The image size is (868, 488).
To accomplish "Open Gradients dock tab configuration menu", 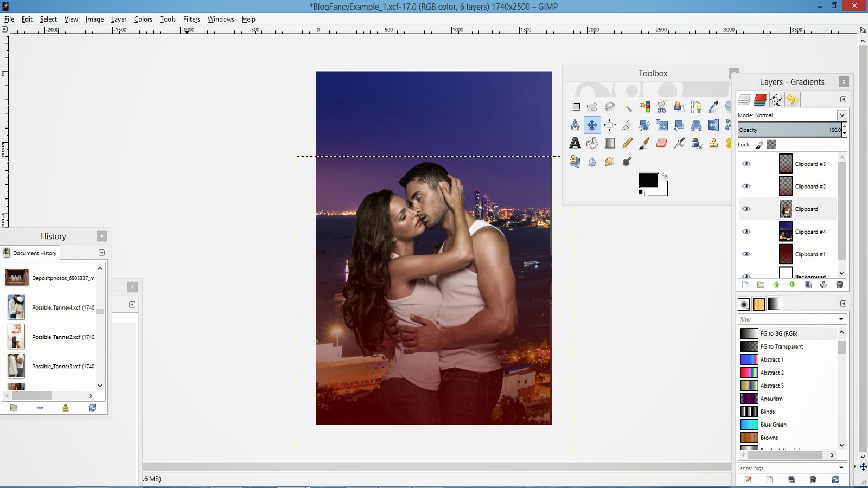I will coord(843,304).
